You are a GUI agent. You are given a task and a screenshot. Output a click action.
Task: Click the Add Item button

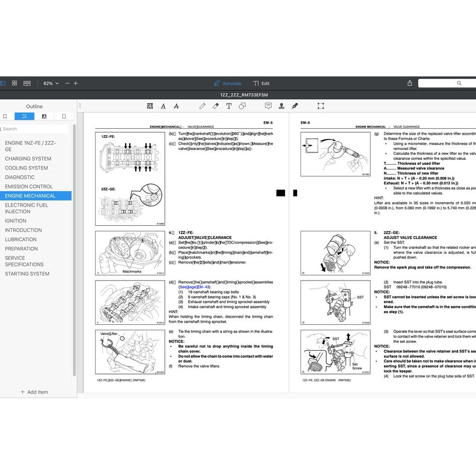(34, 392)
